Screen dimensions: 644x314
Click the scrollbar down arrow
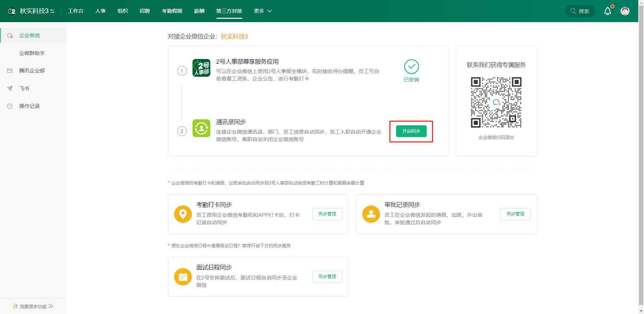click(x=641, y=311)
